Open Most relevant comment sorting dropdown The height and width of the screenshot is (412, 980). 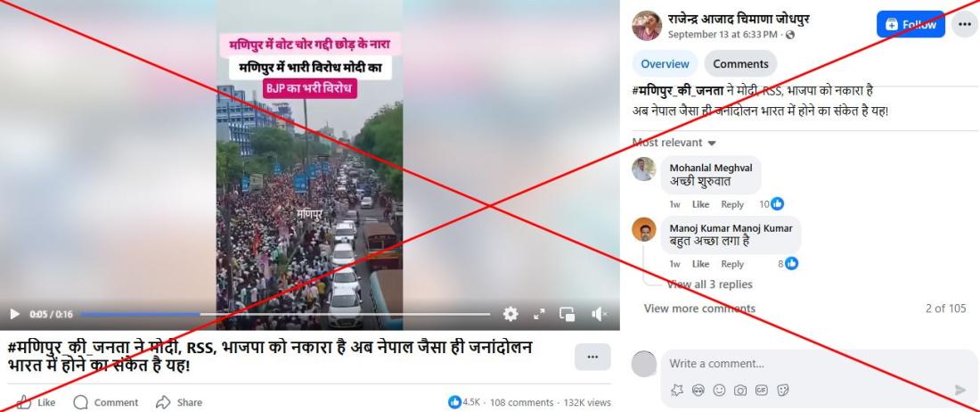(x=674, y=143)
